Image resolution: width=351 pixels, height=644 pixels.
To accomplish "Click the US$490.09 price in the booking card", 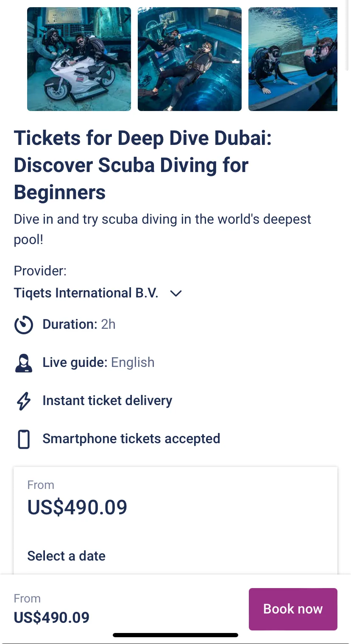I will coord(77,507).
